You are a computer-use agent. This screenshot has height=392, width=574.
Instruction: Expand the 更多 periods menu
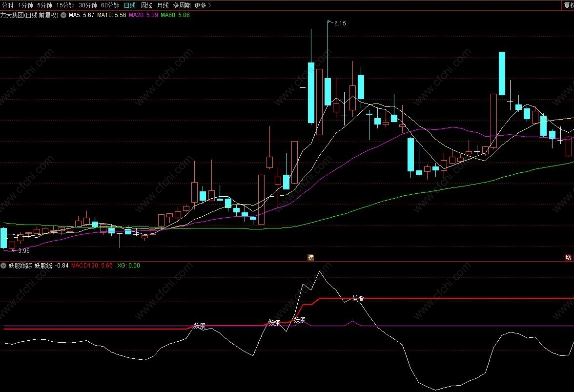click(x=203, y=5)
